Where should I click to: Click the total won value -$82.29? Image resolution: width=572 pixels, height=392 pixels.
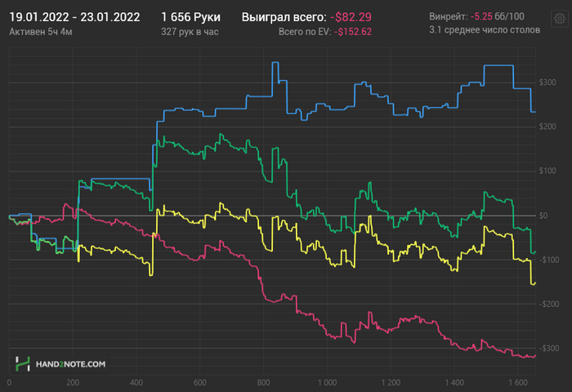pyautogui.click(x=351, y=17)
